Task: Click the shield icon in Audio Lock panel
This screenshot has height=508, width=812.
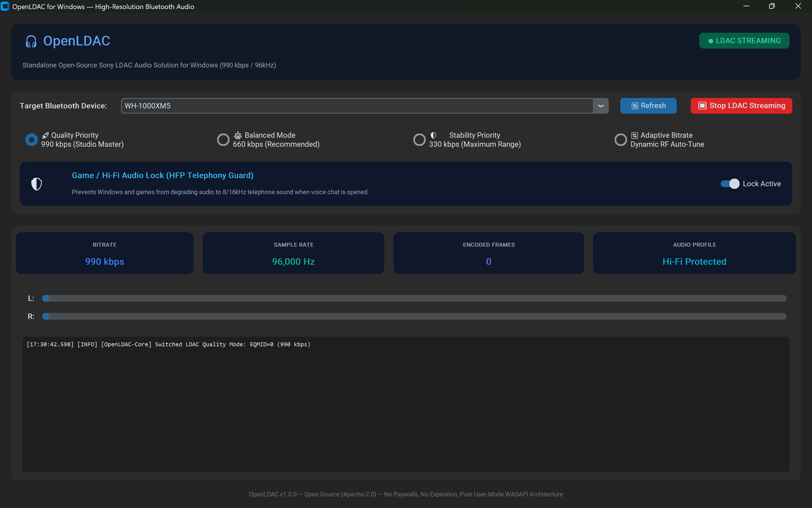Action: coord(37,184)
